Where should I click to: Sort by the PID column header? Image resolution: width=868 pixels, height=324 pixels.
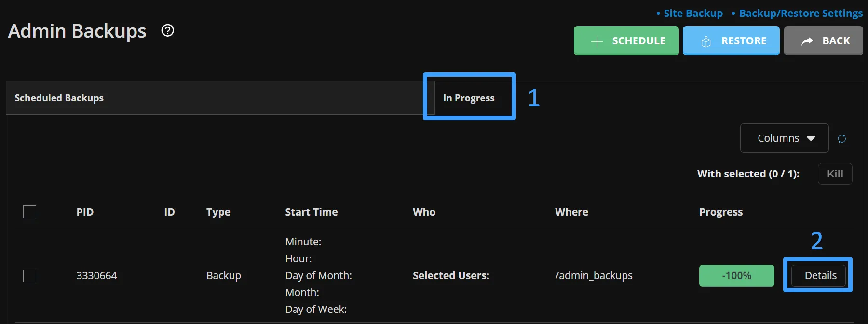pyautogui.click(x=85, y=212)
